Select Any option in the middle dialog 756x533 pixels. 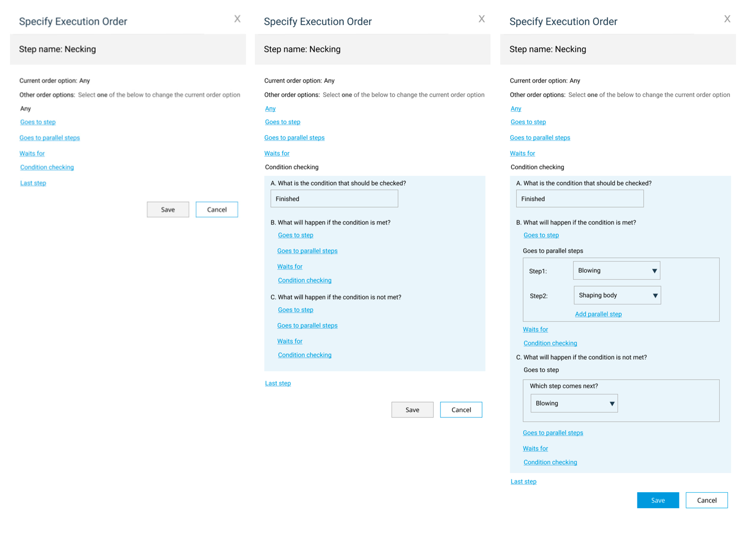(x=270, y=108)
